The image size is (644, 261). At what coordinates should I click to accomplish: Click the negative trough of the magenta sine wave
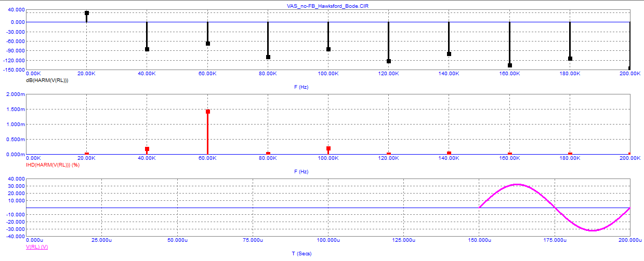(593, 230)
